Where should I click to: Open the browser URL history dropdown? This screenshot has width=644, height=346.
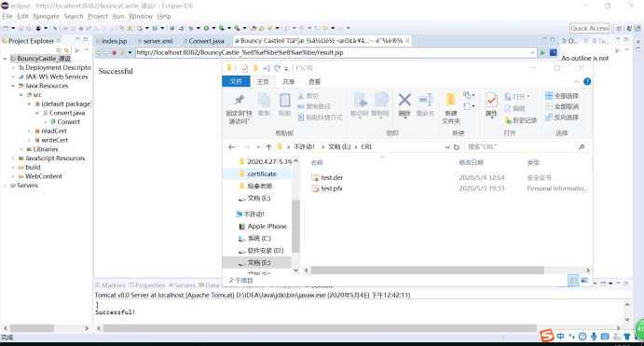click(x=533, y=52)
